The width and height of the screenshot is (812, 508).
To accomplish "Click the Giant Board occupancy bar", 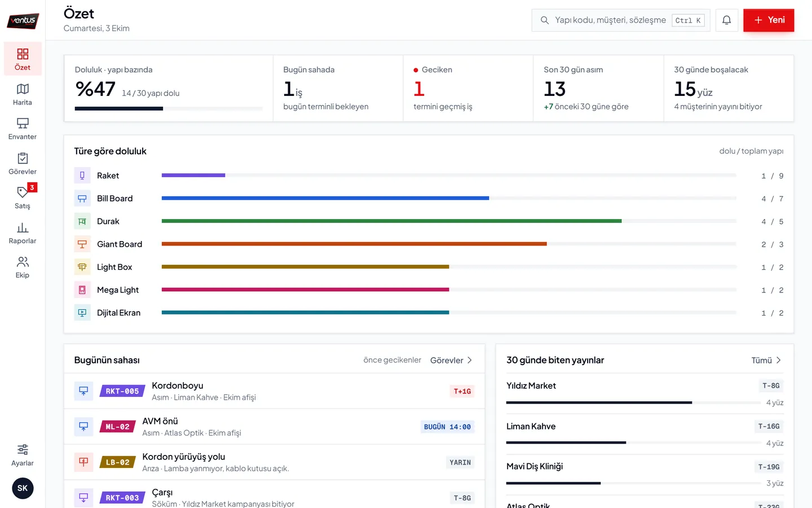I will [449, 244].
